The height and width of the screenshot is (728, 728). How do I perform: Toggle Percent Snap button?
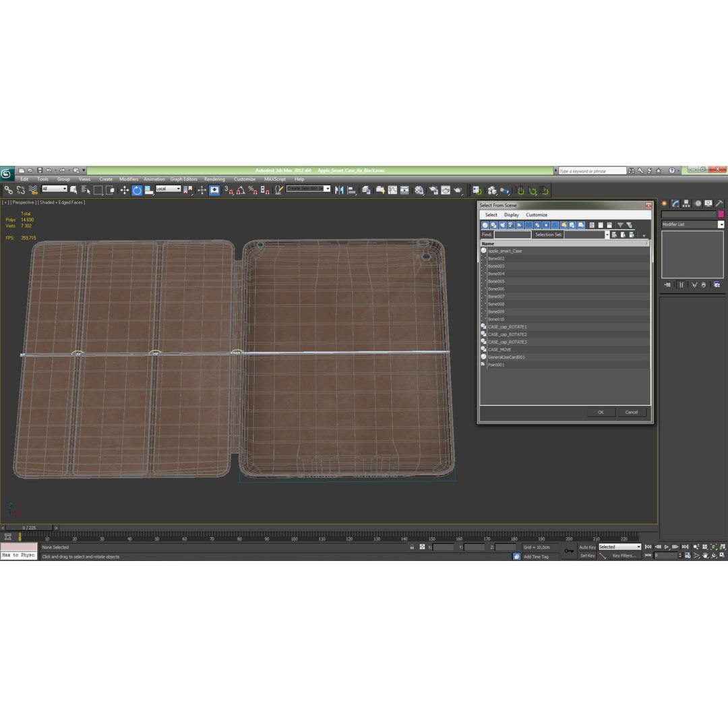pos(253,190)
